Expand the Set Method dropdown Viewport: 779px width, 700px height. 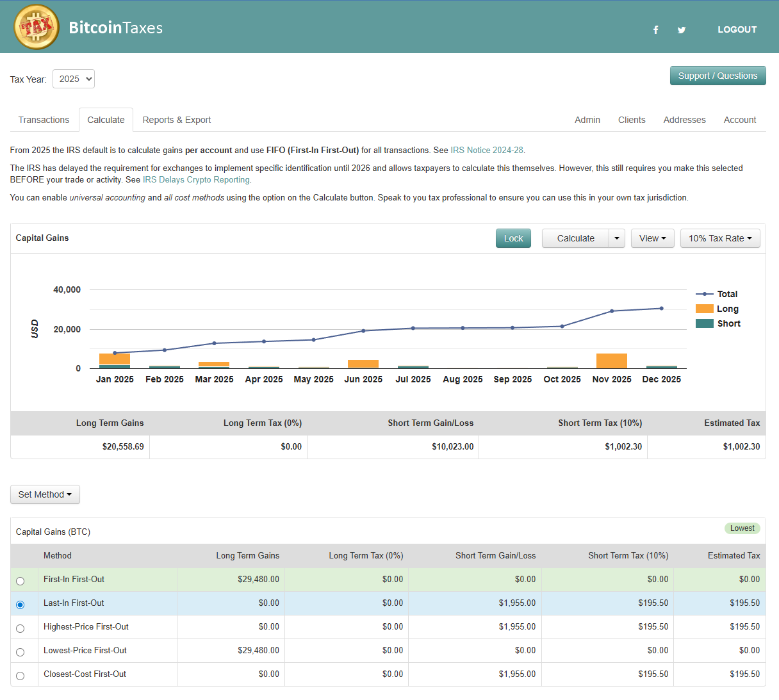(x=45, y=494)
